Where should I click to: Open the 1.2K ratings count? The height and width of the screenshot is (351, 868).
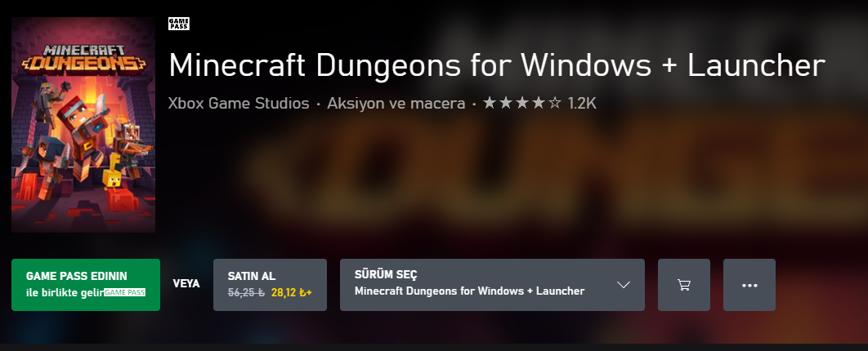point(582,103)
